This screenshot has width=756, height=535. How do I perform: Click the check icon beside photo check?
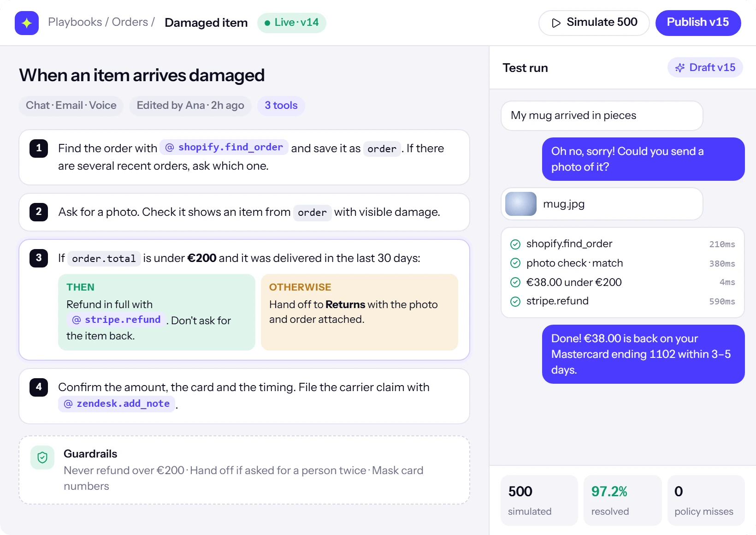(515, 263)
